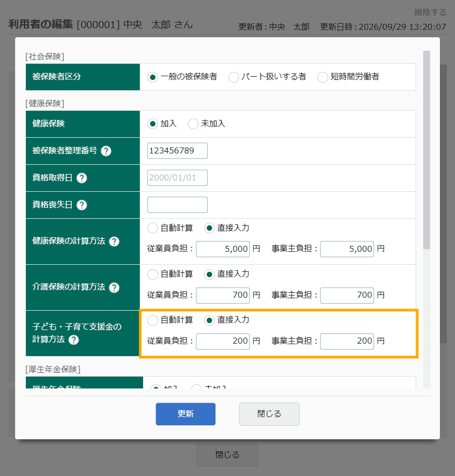The image size is (455, 476).
Task: Click the 資格取得日 date field
Action: (178, 178)
